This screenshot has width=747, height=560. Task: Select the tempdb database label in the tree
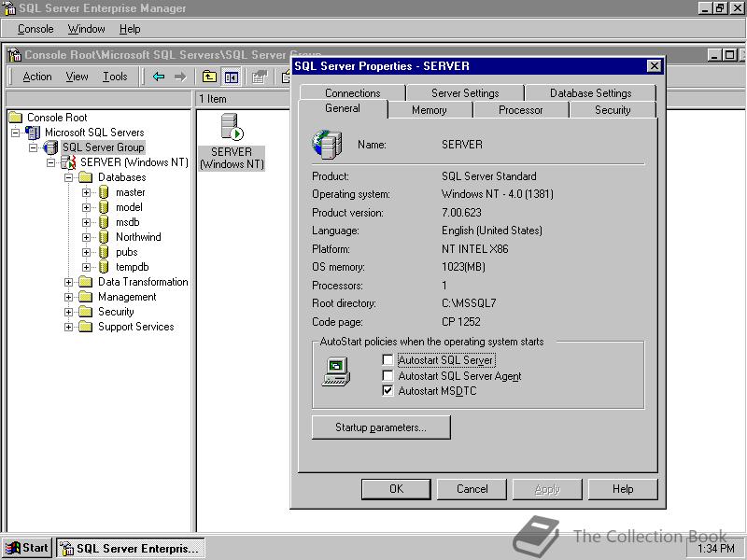click(133, 267)
